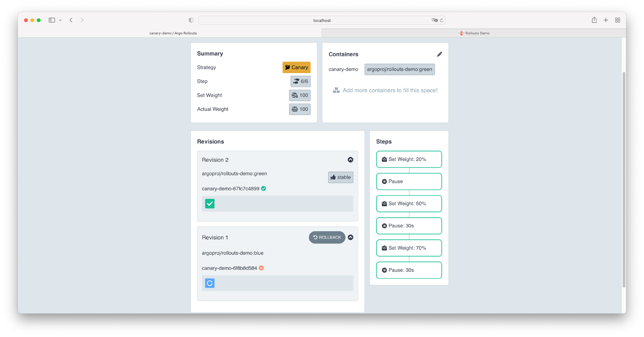The image size is (644, 337).
Task: Collapse Revision 1 with chevron
Action: click(x=351, y=237)
